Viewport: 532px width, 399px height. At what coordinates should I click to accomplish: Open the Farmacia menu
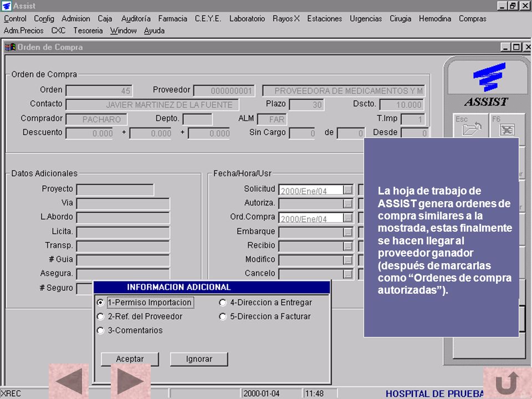[x=173, y=19]
